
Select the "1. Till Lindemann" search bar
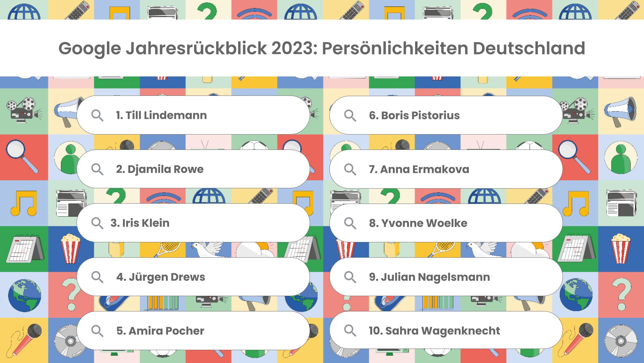(193, 115)
